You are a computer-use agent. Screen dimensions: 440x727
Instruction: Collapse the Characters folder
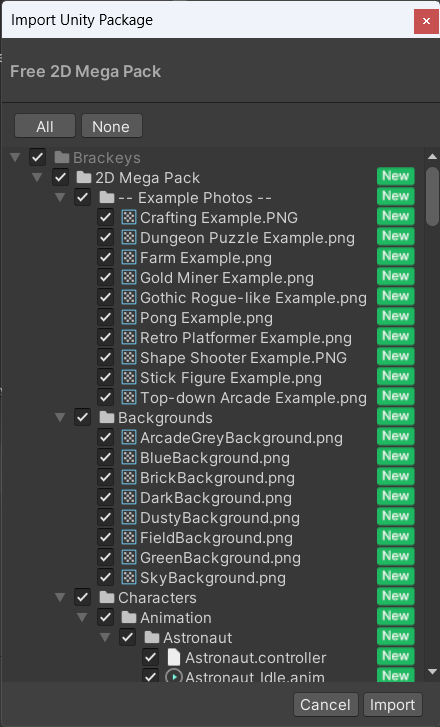(x=60, y=597)
